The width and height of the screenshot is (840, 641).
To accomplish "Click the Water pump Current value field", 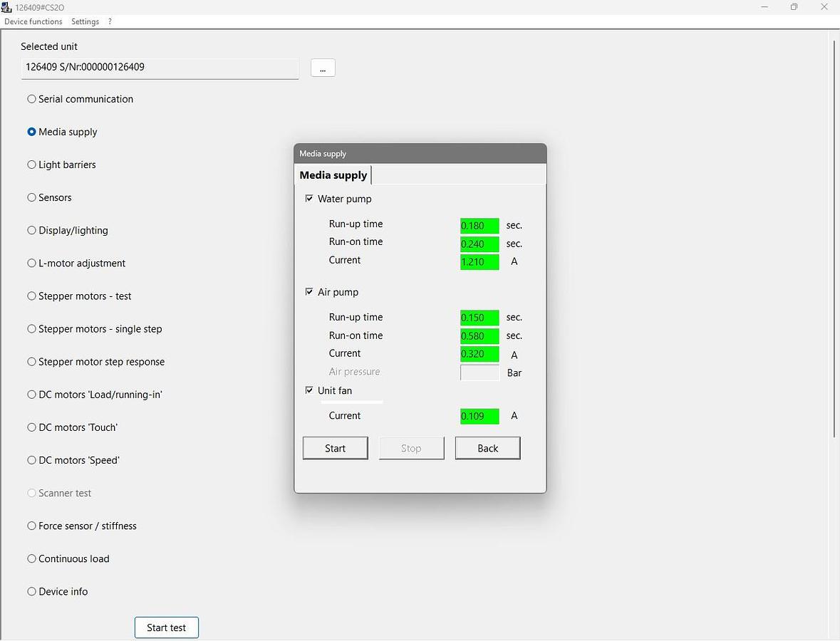I will [x=479, y=262].
